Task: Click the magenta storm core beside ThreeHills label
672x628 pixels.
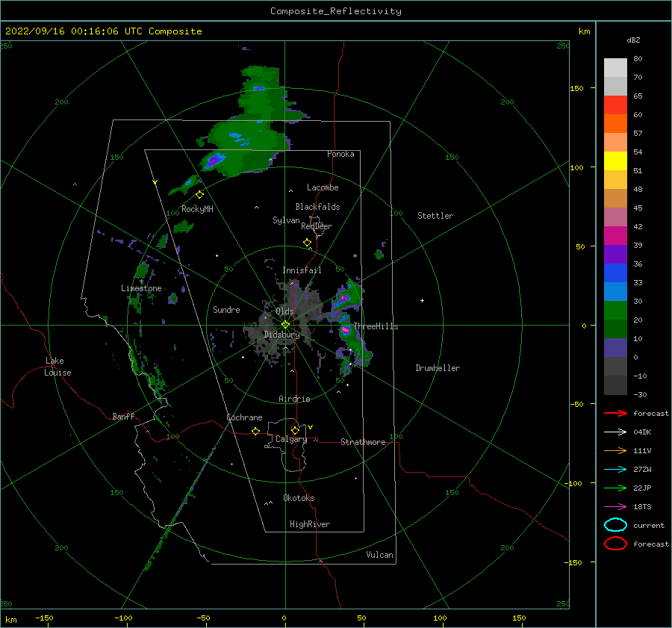Action: tap(346, 329)
